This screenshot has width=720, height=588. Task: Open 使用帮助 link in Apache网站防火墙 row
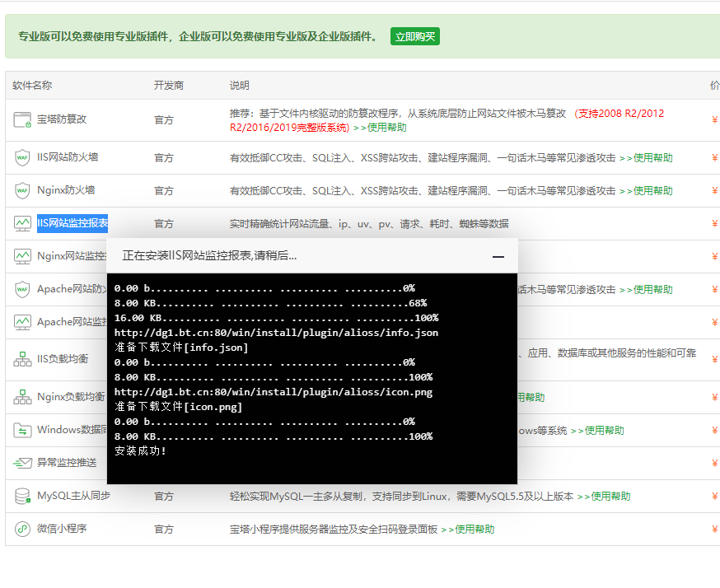tap(646, 290)
